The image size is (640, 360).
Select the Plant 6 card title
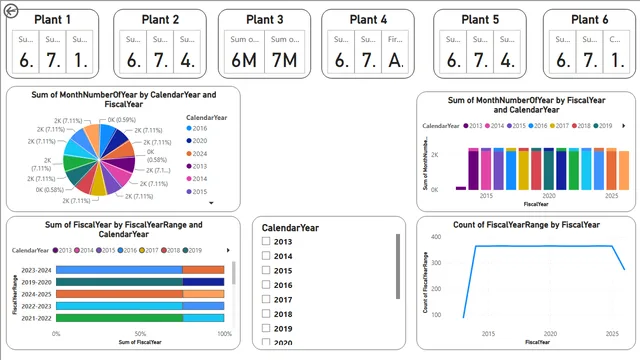click(x=589, y=20)
